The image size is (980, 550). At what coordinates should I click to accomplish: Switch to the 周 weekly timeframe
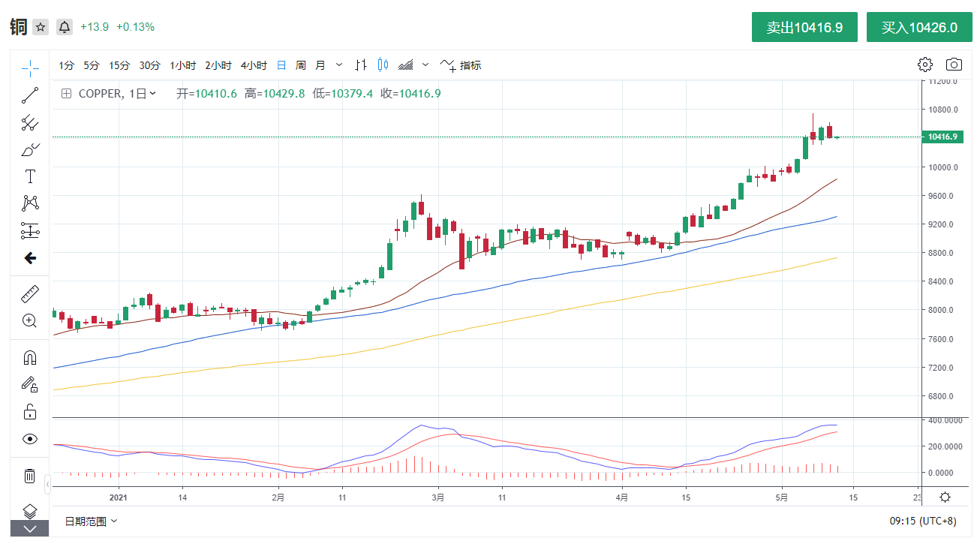300,65
